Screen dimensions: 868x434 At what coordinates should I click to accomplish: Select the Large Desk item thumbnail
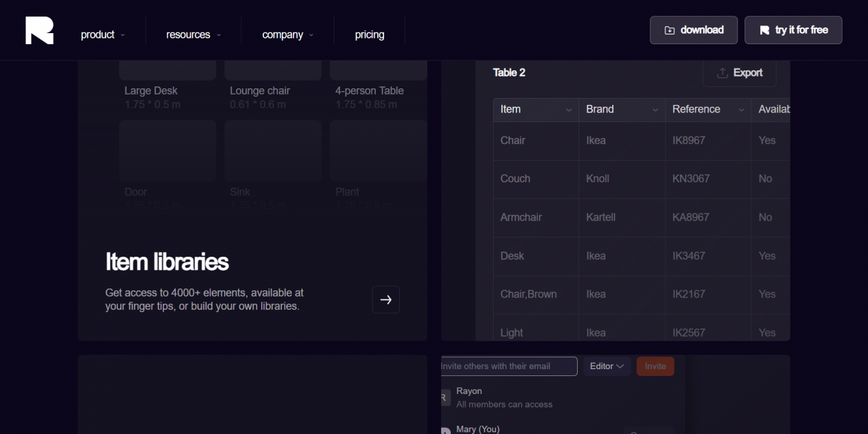pyautogui.click(x=168, y=70)
